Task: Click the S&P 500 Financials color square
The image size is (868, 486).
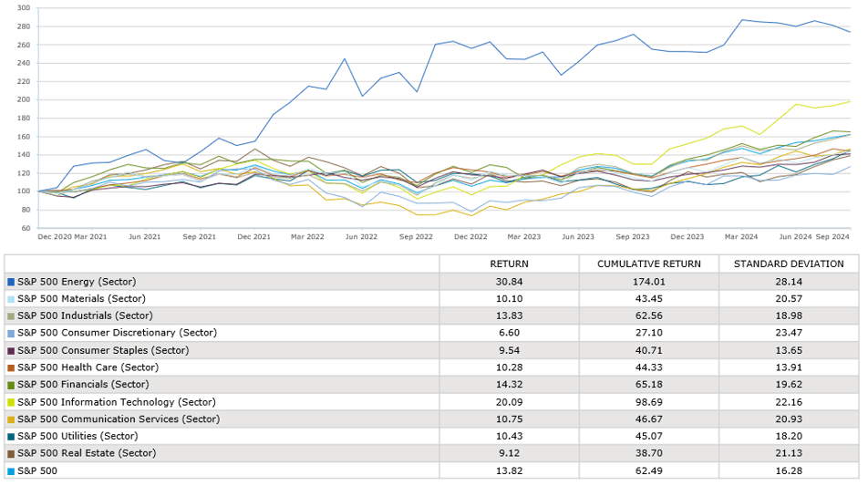Action: pos(11,385)
